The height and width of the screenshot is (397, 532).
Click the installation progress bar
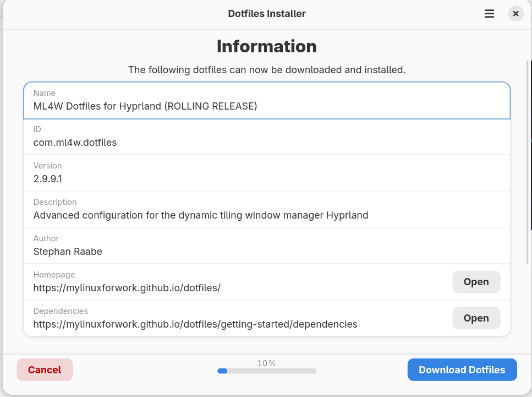267,371
